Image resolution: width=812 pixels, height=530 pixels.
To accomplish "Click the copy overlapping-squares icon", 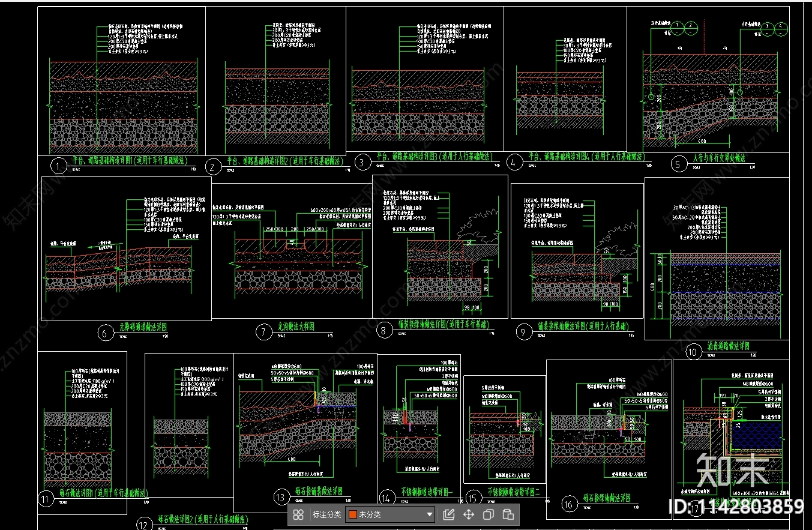I will [x=488, y=514].
